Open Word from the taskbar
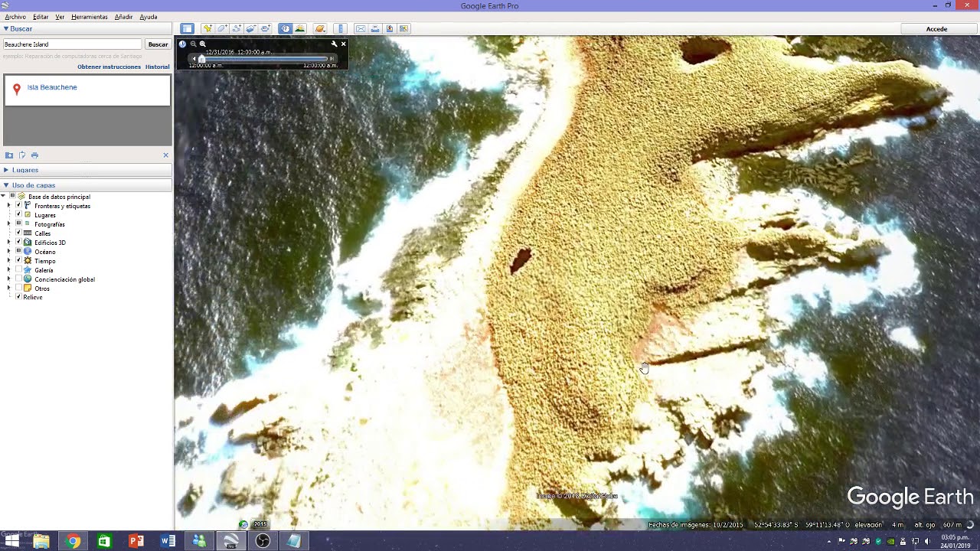Viewport: 980px width, 551px height. (x=168, y=541)
